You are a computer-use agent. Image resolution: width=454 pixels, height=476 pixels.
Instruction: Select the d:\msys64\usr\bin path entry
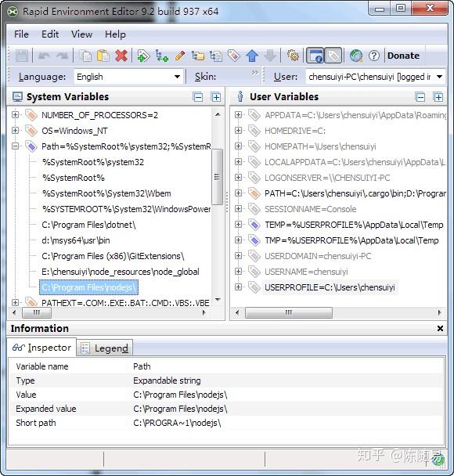point(76,240)
